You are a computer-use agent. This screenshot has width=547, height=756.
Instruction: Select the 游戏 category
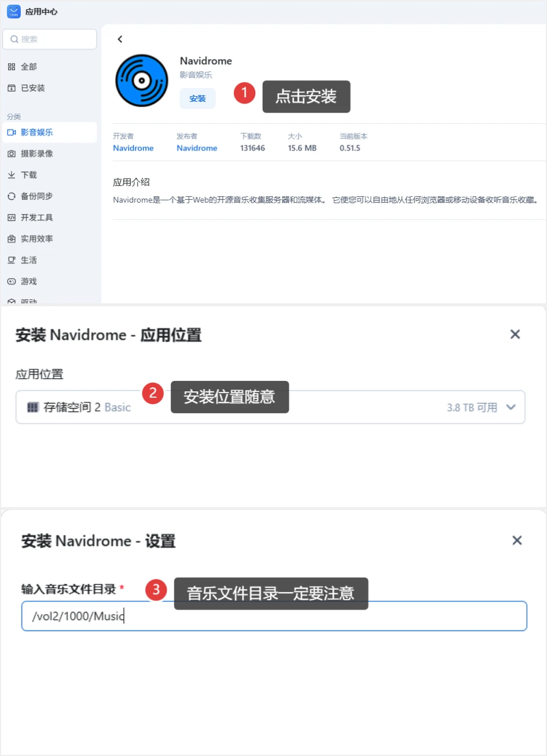pos(50,281)
